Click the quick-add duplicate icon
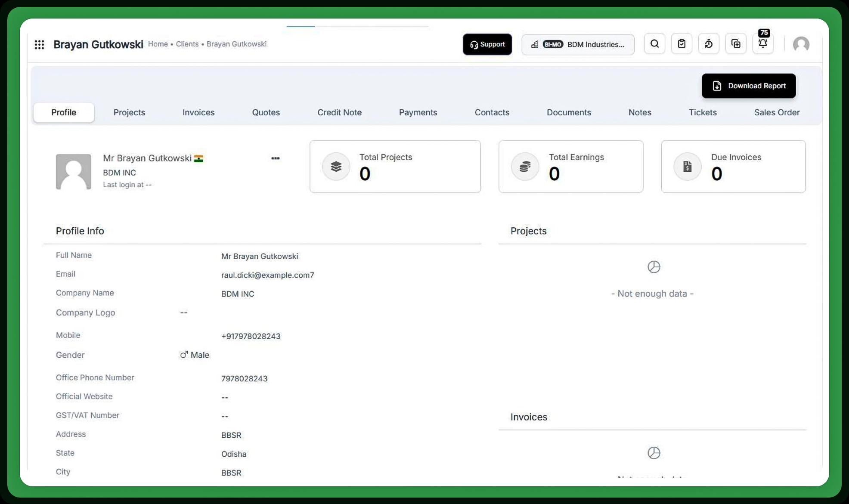This screenshot has width=849, height=504. tap(736, 43)
